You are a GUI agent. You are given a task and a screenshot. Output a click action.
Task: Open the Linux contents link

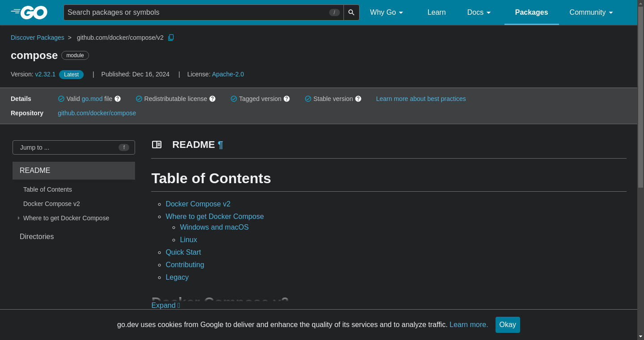[x=188, y=239]
